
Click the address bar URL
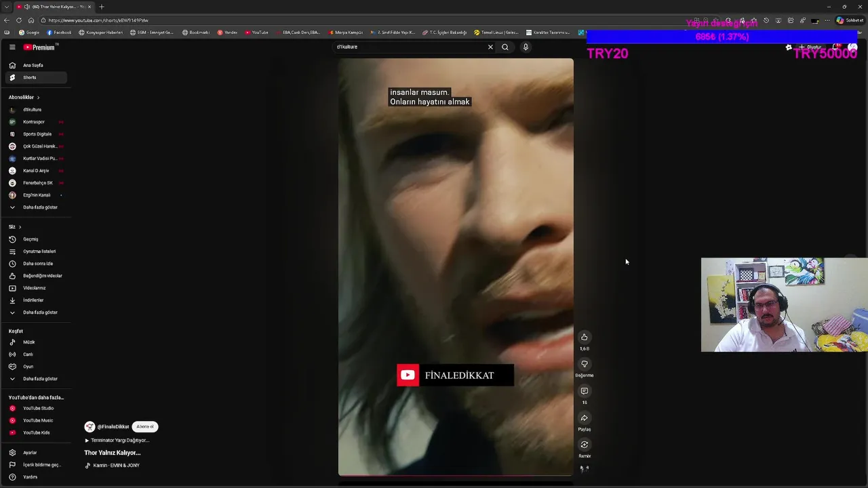[x=98, y=20]
